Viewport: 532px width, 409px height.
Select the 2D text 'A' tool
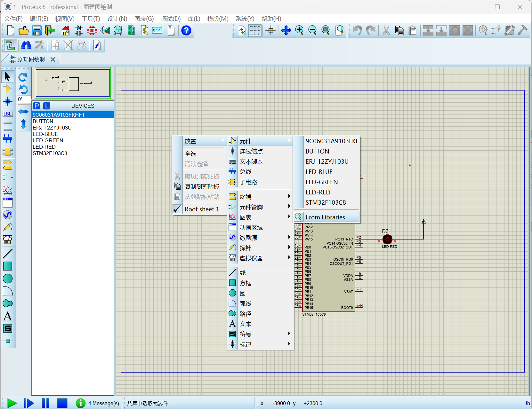click(7, 316)
